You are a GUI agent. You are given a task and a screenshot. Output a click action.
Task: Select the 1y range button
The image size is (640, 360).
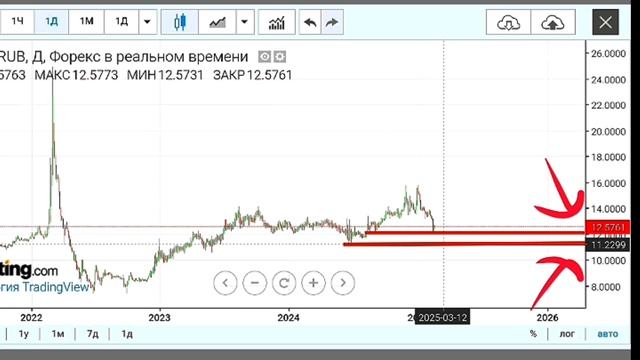(24, 334)
